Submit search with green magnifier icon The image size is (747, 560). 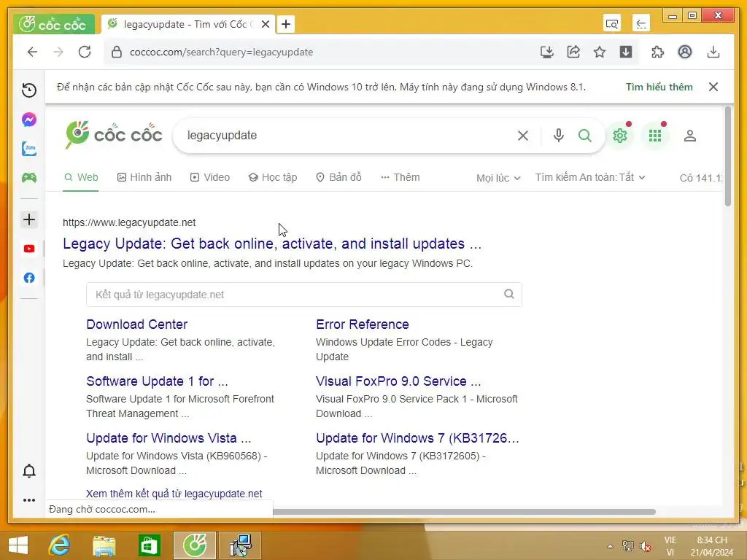click(x=584, y=136)
